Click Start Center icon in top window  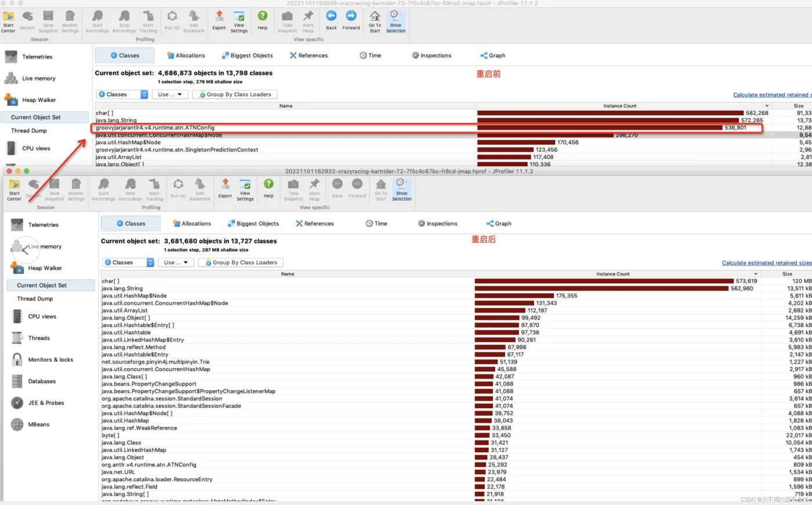pyautogui.click(x=8, y=22)
